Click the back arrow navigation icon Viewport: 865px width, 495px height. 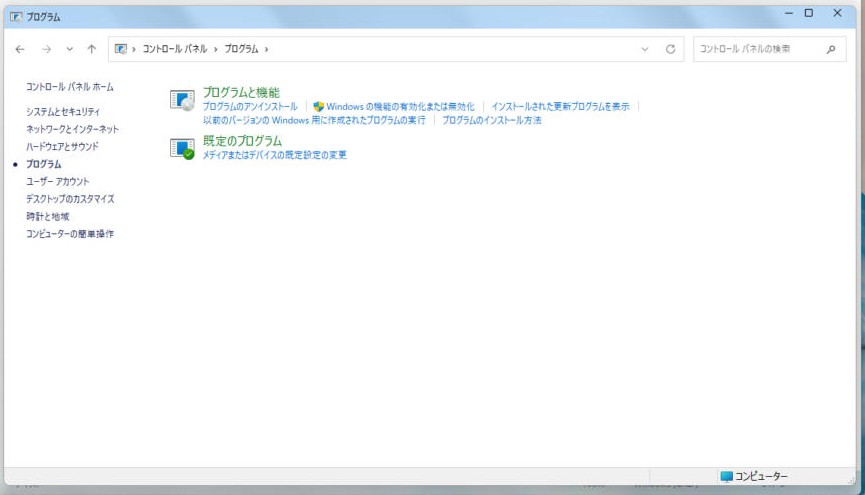tap(20, 49)
